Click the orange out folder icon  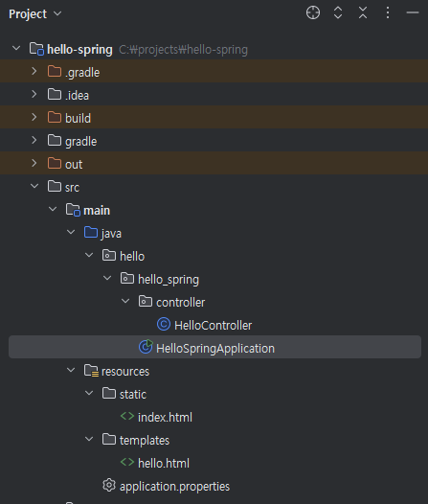[55, 163]
